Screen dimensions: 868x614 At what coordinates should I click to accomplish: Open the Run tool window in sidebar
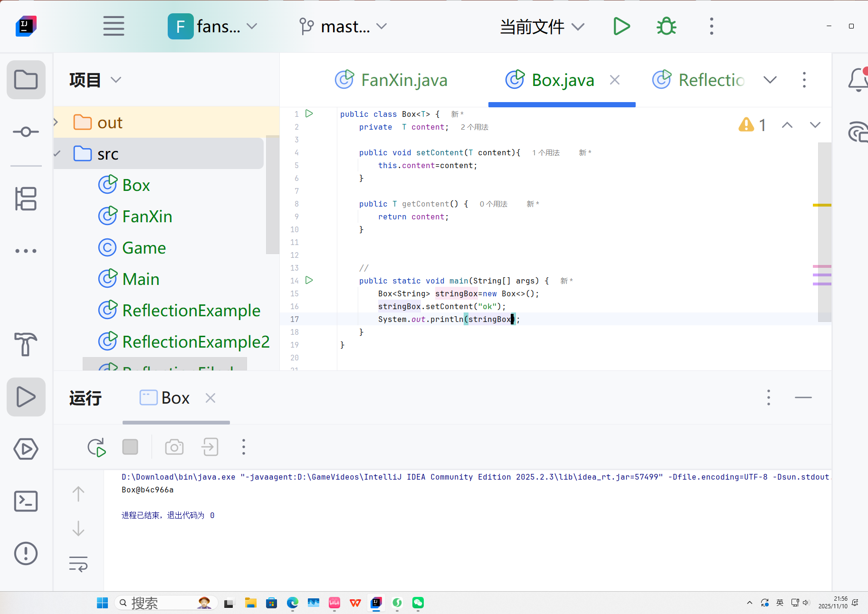(26, 397)
